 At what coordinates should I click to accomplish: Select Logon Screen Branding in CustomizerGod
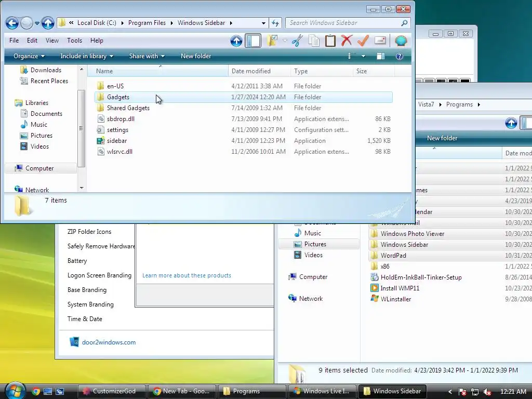click(x=99, y=275)
